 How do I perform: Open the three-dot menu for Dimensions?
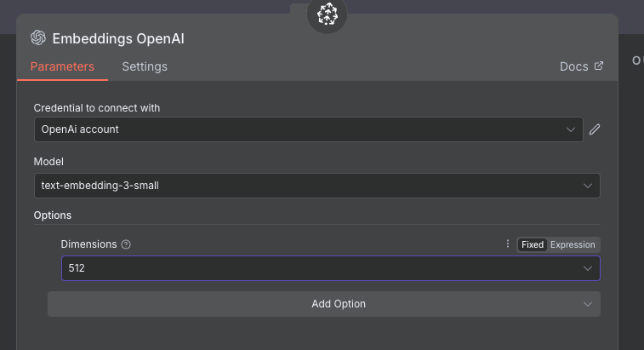[x=508, y=244]
